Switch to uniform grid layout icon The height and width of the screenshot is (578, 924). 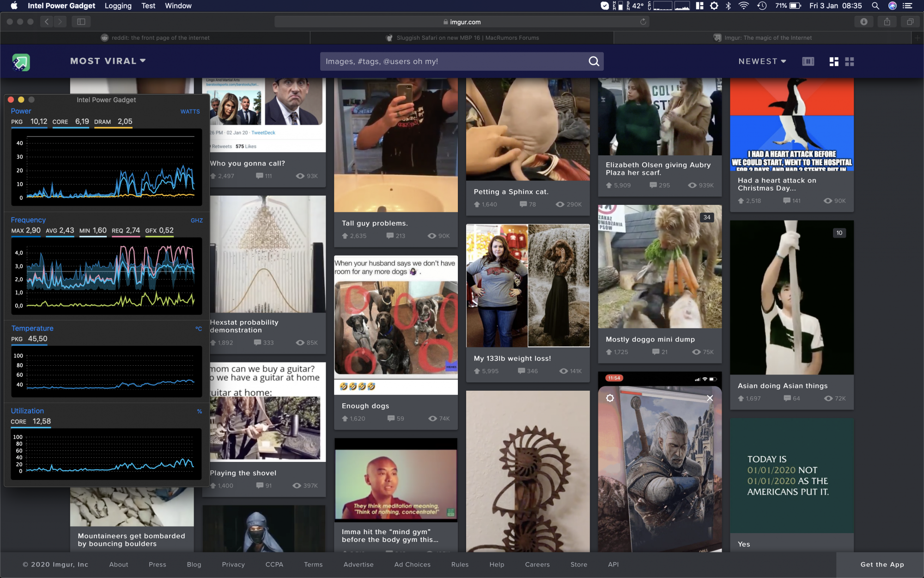click(x=850, y=61)
